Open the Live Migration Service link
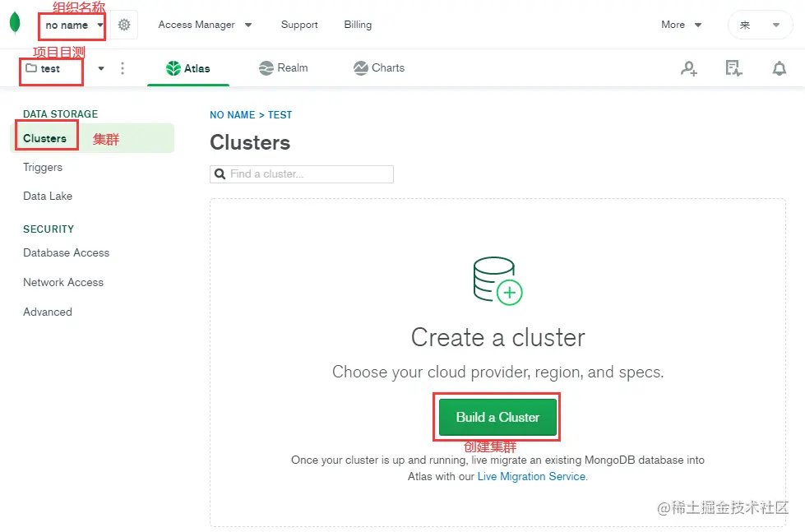 [x=531, y=477]
